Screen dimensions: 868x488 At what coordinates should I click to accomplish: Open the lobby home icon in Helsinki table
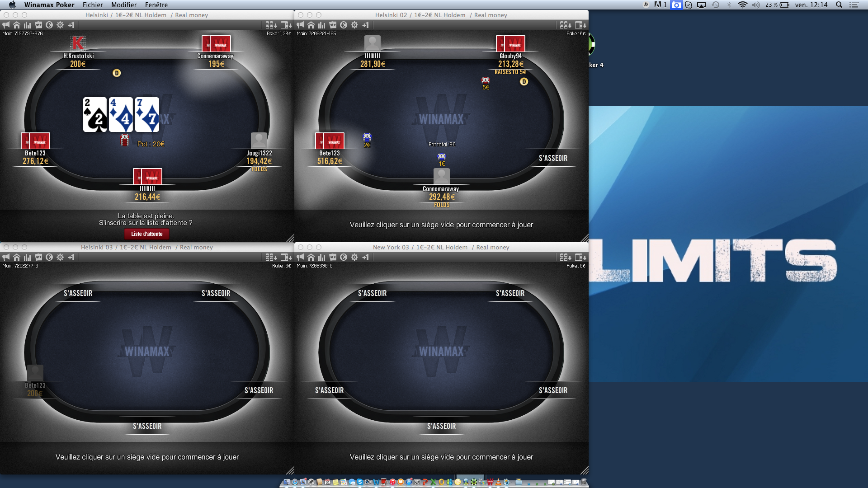17,25
